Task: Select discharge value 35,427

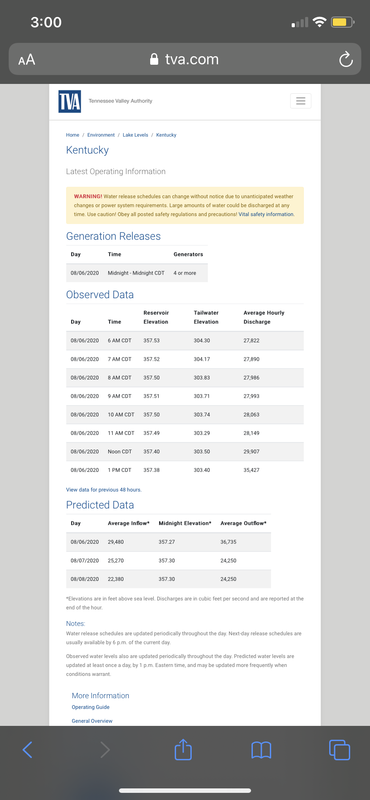Action: click(252, 470)
